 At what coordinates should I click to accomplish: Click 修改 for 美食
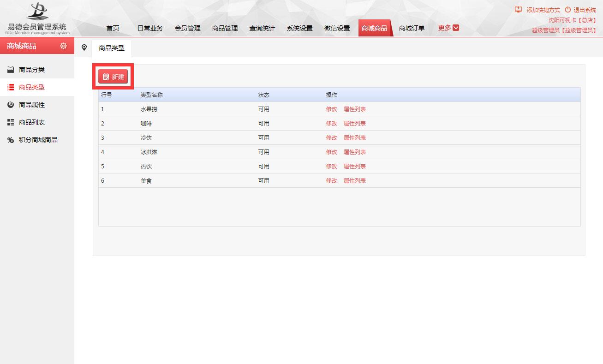point(331,181)
